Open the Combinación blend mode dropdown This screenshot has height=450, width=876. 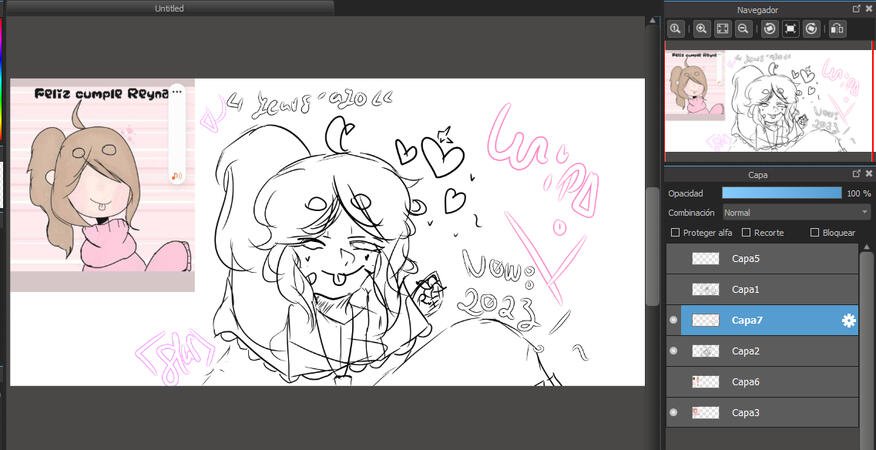pyautogui.click(x=796, y=212)
